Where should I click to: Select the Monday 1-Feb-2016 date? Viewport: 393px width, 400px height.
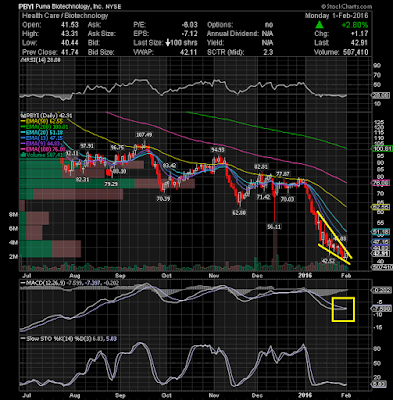(336, 16)
